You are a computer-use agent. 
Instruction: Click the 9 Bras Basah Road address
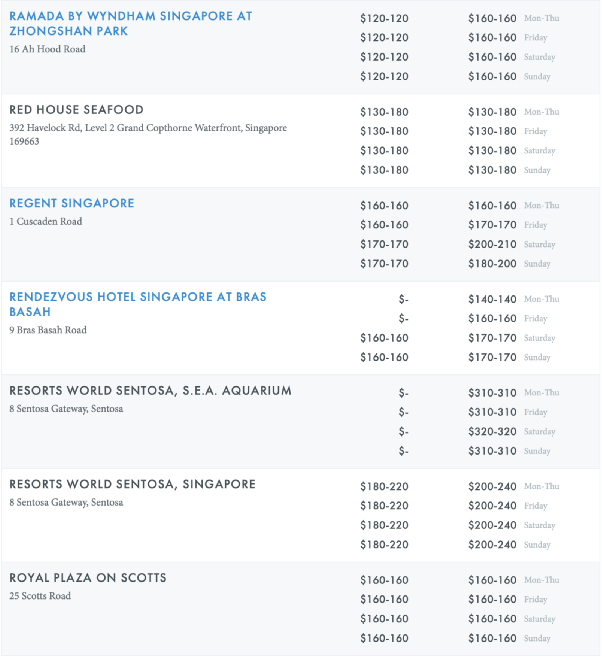[x=47, y=330]
